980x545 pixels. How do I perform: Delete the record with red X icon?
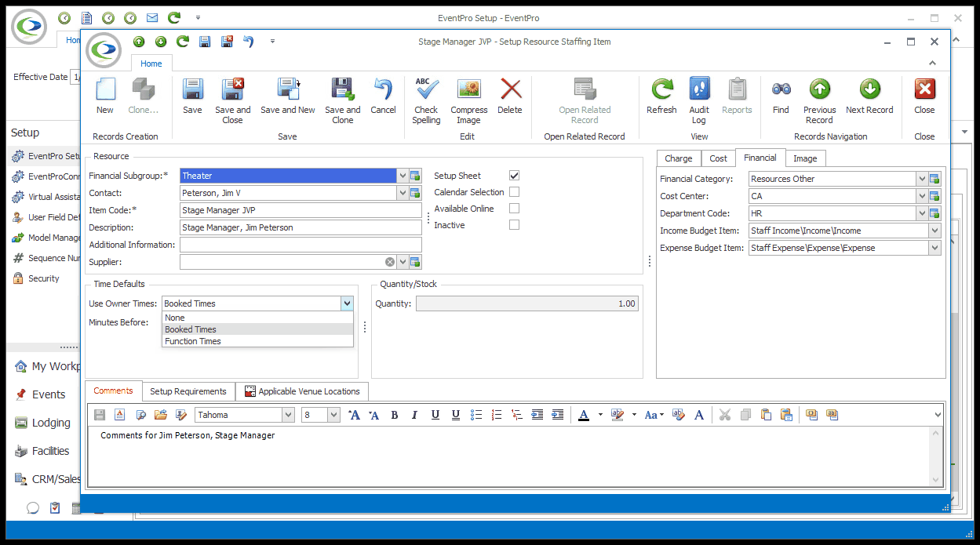[510, 89]
